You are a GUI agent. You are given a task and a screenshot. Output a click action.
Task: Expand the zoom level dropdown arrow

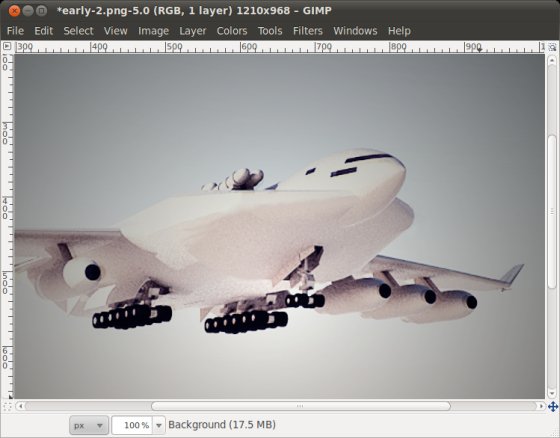click(159, 425)
